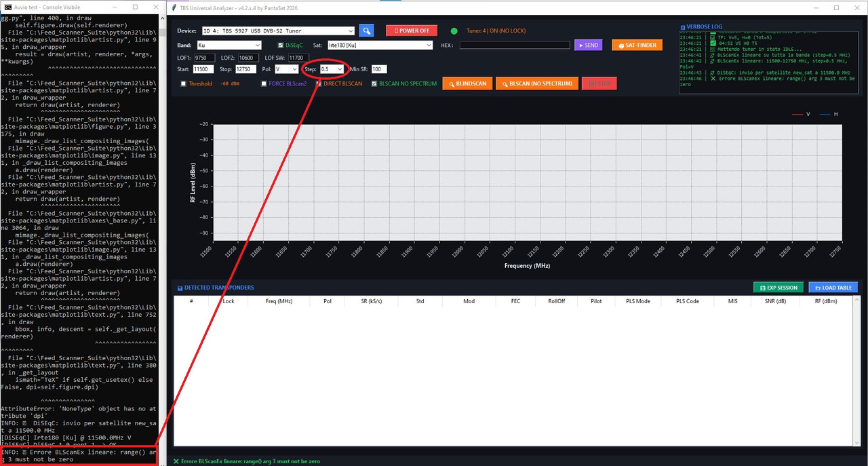The image size is (868, 466).
Task: Click the SNR (dB) column header
Action: coord(776,301)
